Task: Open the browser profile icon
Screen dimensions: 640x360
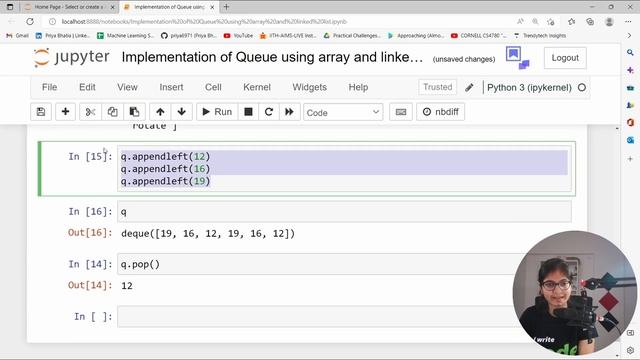Action: (x=609, y=22)
